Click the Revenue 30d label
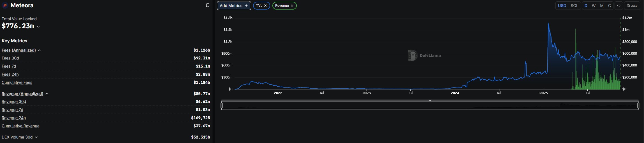This screenshot has width=644, height=143. pyautogui.click(x=14, y=102)
